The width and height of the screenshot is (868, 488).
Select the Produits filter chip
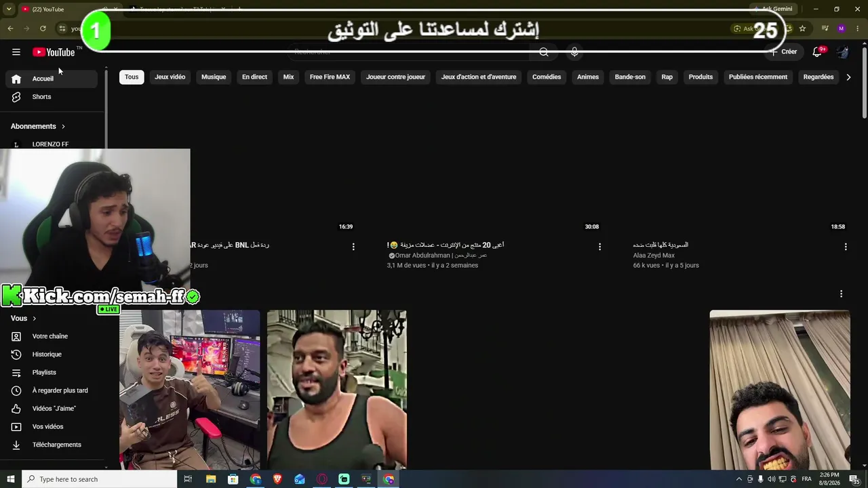click(701, 77)
